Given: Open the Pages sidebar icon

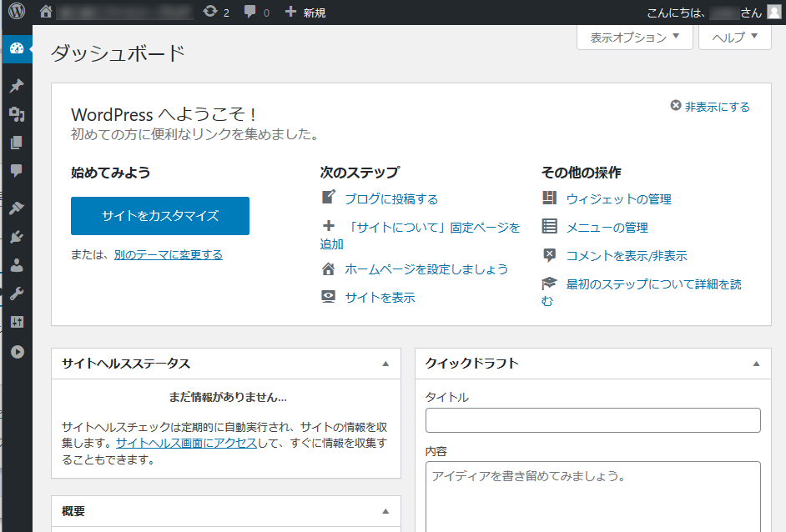Looking at the screenshot, I should point(17,143).
